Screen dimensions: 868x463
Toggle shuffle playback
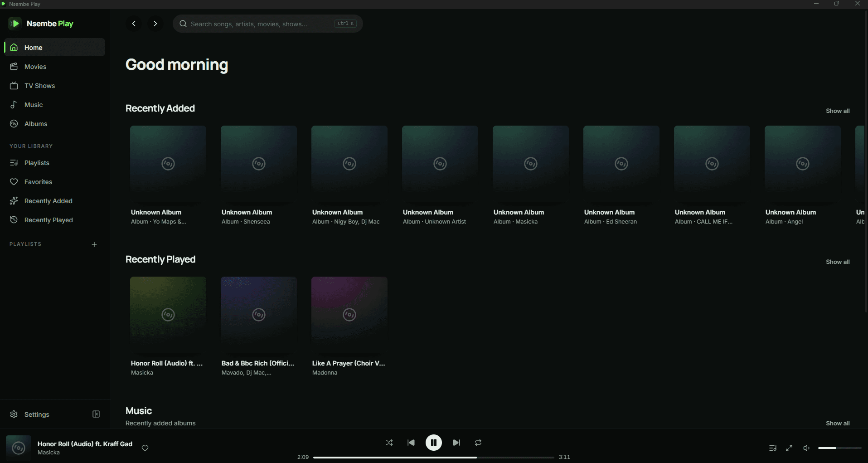click(x=389, y=443)
